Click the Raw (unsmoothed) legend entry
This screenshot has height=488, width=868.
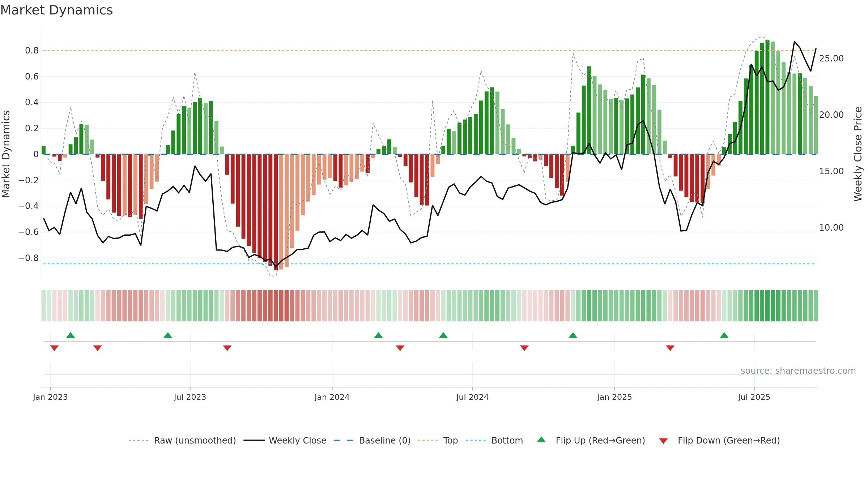point(182,440)
